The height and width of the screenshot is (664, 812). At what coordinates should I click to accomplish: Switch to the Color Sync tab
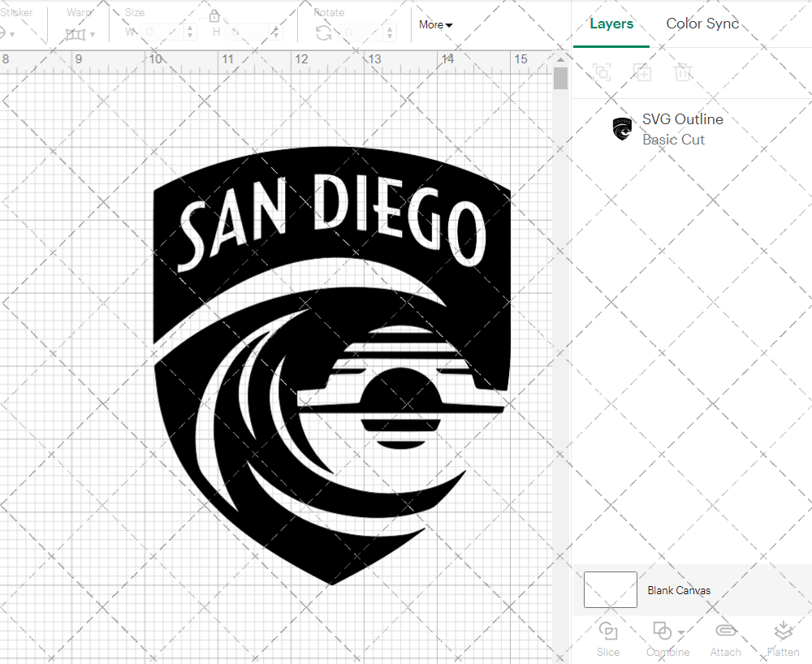coord(702,24)
